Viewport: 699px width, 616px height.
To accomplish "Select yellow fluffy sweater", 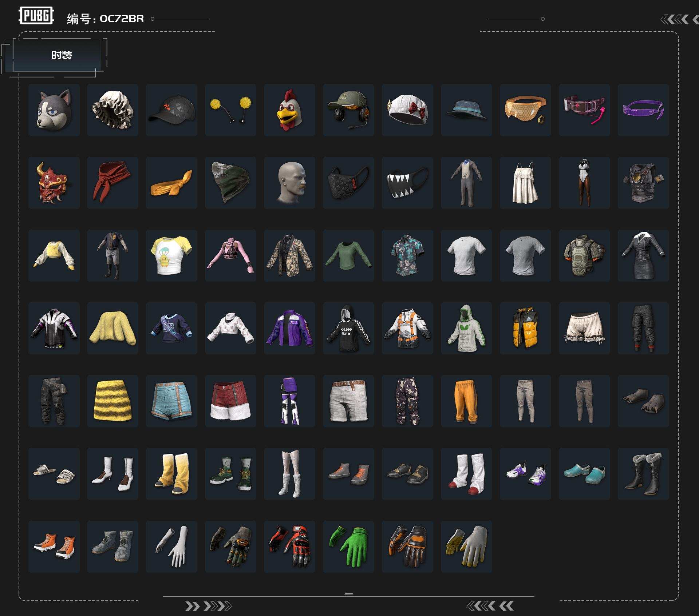I will click(x=112, y=328).
